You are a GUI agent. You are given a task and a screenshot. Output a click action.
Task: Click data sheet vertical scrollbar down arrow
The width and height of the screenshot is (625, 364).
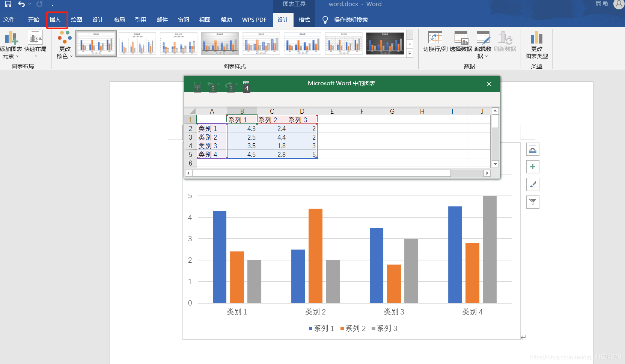(x=495, y=164)
